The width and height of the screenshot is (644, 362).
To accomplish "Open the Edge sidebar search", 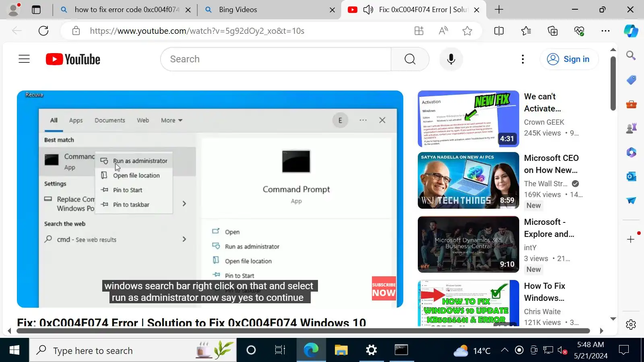I will (631, 55).
